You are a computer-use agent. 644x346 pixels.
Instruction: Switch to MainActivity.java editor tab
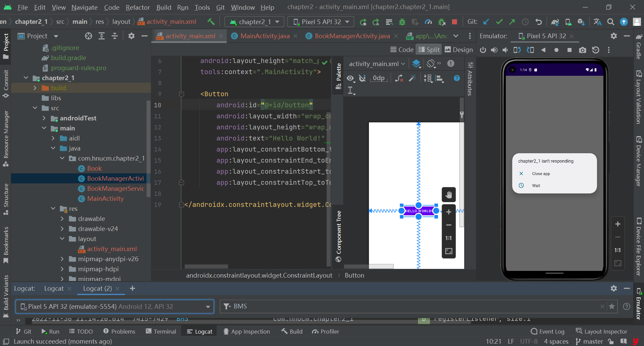click(265, 36)
